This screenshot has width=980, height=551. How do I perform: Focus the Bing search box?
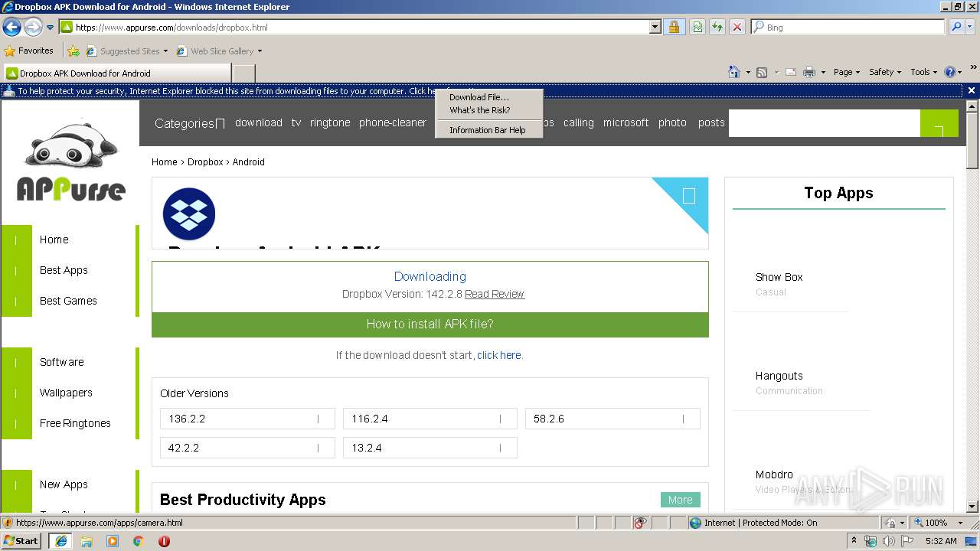point(848,27)
